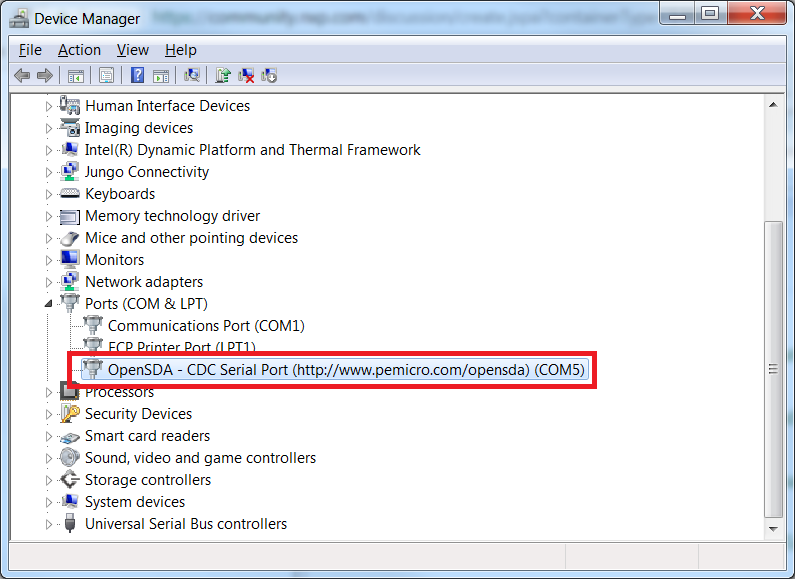Screen dimensions: 795x579
Task: Collapse the Ports (COM & LPT) node
Action: 49,304
